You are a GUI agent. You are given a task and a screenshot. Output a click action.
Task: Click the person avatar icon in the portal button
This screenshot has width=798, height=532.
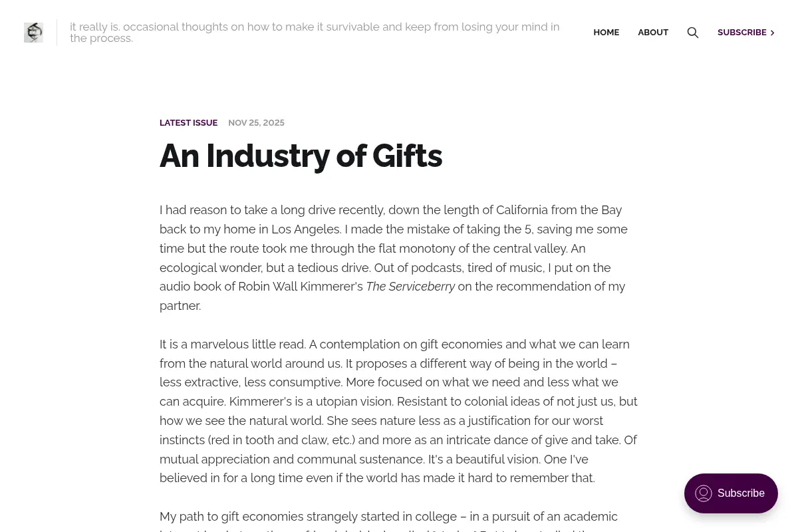704,493
